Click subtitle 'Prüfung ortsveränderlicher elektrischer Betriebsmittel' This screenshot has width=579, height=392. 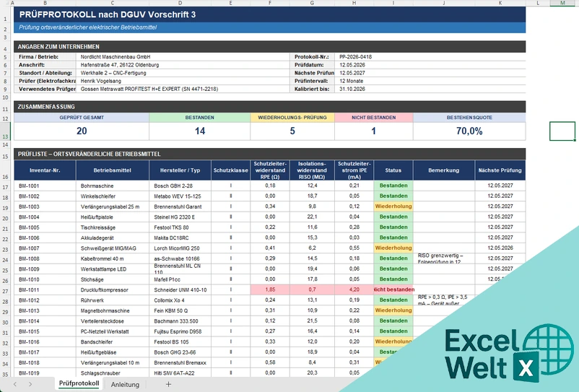[88, 27]
